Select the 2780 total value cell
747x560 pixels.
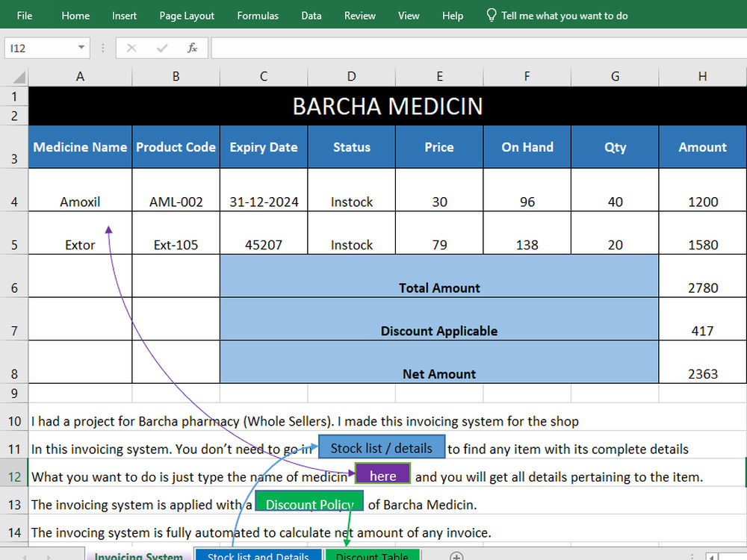click(x=703, y=276)
